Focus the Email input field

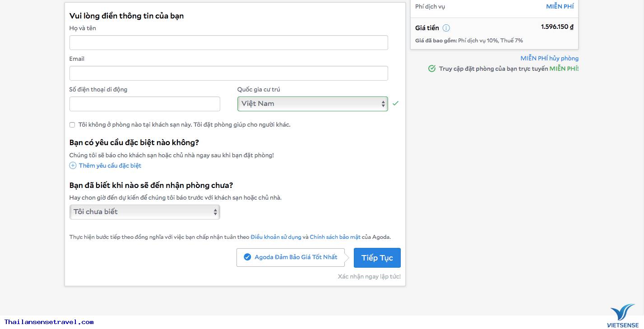coord(228,73)
